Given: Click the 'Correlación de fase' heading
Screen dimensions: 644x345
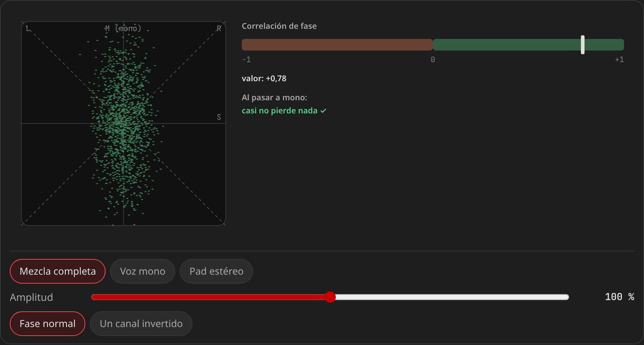Looking at the screenshot, I should (x=279, y=26).
